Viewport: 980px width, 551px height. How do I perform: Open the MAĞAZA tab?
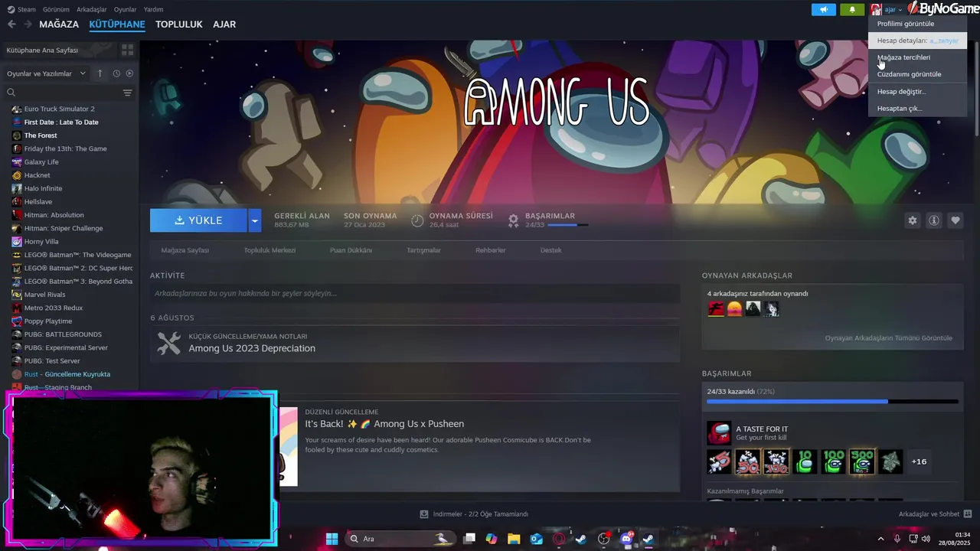tap(59, 24)
